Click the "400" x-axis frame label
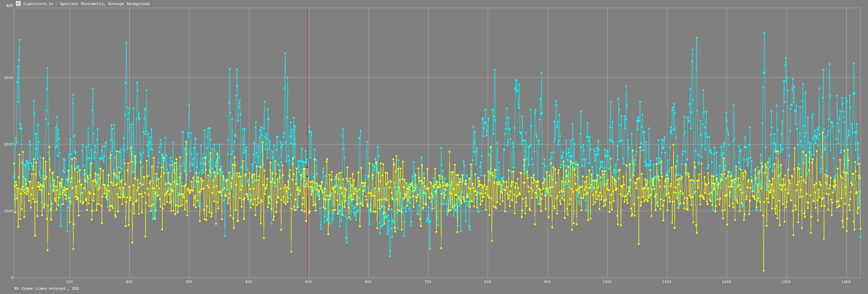 point(249,282)
